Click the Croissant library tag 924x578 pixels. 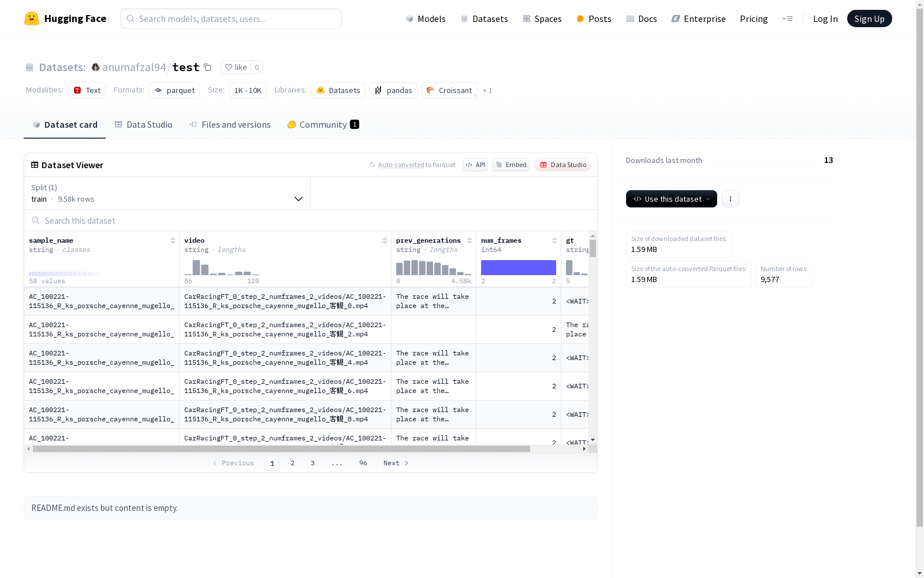coord(449,90)
